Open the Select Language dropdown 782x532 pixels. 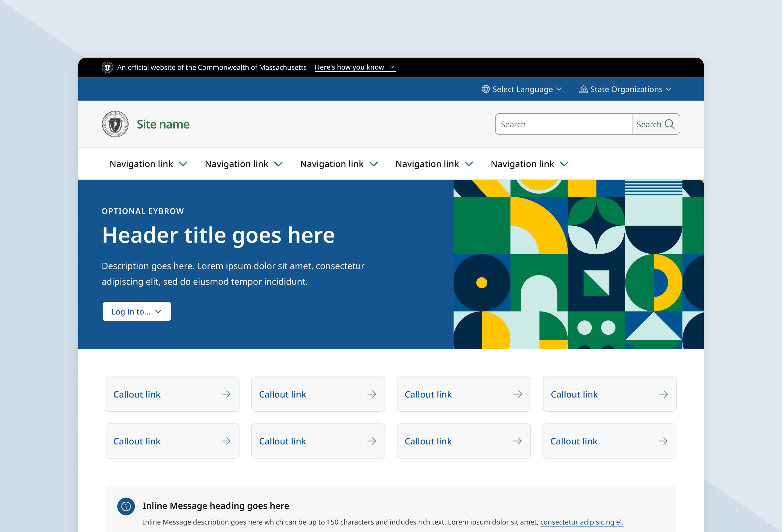coord(522,89)
